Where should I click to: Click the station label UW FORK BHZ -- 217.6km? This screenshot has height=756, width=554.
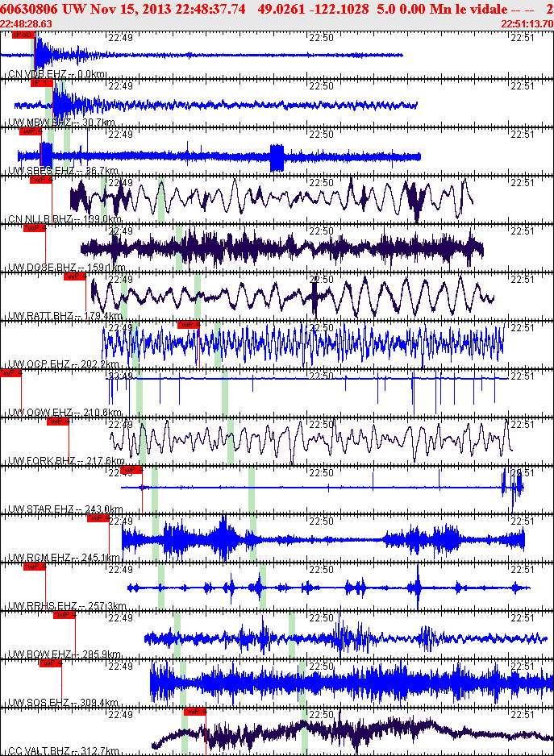pos(66,461)
